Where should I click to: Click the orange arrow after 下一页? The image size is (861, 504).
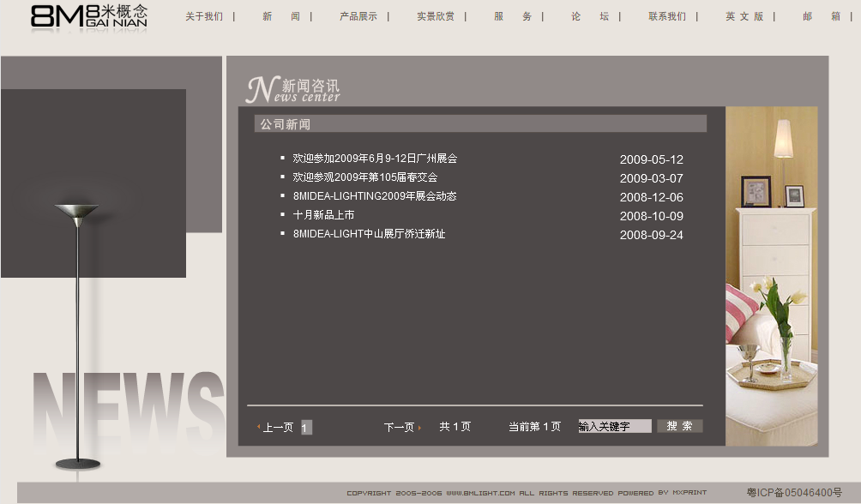pyautogui.click(x=419, y=426)
